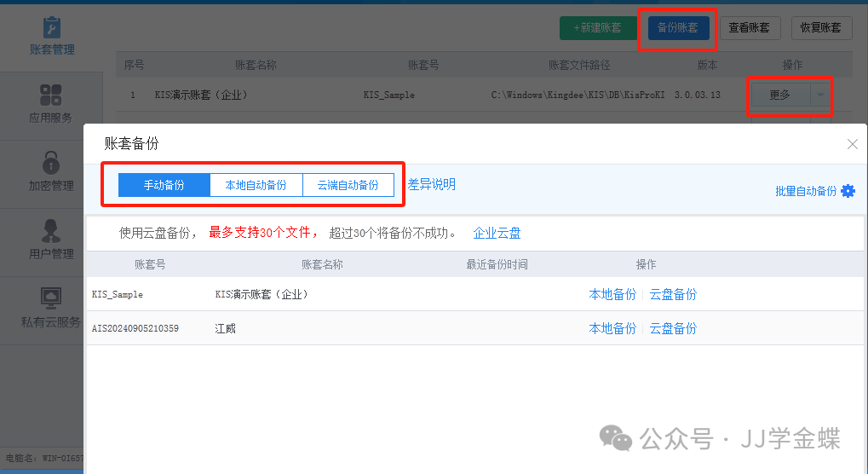This screenshot has height=474, width=868.
Task: Click 本地备份 for KIS_Sample account
Action: click(612, 294)
